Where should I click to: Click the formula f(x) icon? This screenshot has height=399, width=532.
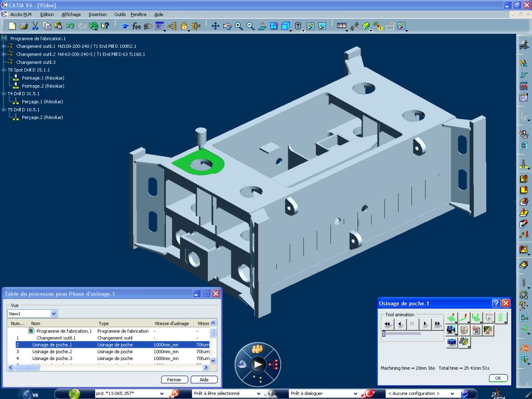click(x=137, y=25)
